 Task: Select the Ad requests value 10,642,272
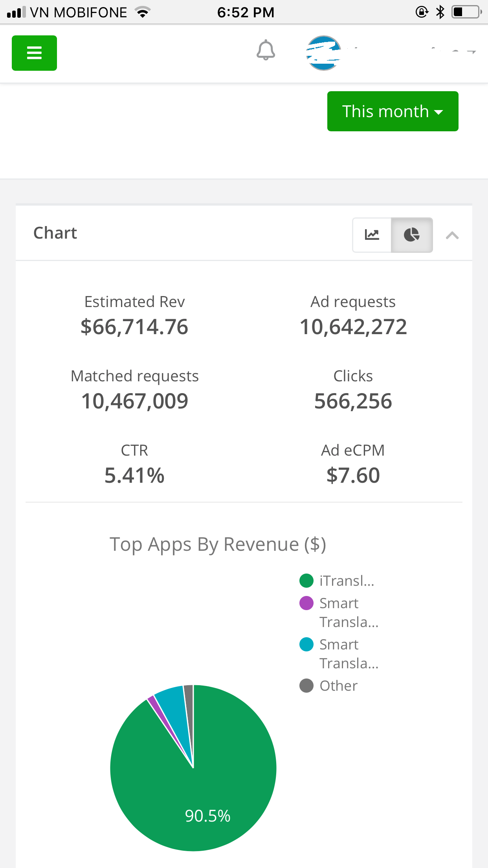click(x=353, y=327)
